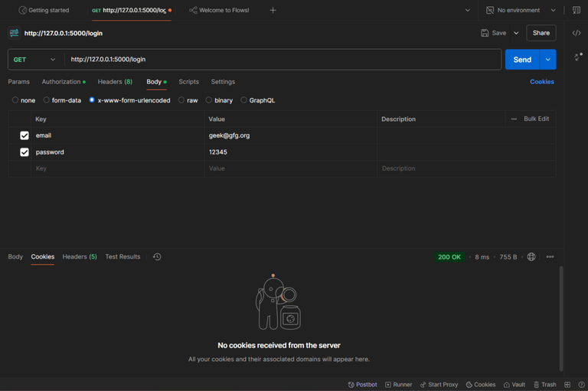588x391 pixels.
Task: Open the request Headers (8) tab
Action: tap(115, 82)
